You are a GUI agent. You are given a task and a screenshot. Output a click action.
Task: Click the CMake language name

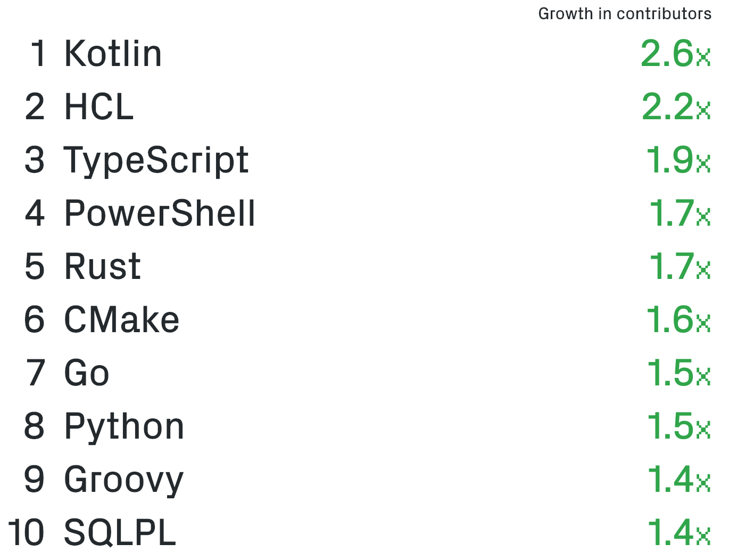point(122,320)
